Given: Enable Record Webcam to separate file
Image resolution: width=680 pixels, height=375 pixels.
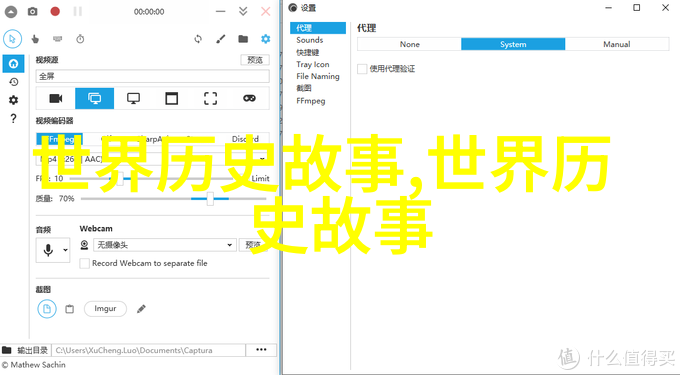Looking at the screenshot, I should point(85,263).
